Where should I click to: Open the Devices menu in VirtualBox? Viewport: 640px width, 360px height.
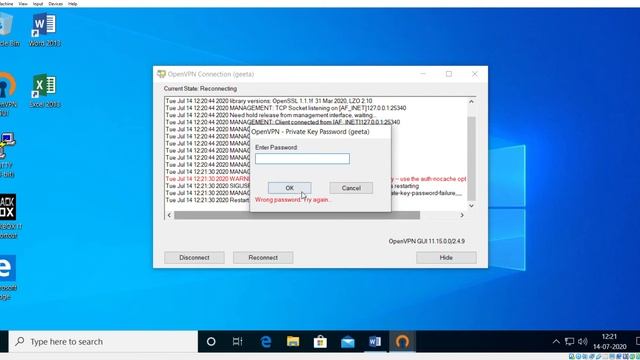pyautogui.click(x=56, y=4)
